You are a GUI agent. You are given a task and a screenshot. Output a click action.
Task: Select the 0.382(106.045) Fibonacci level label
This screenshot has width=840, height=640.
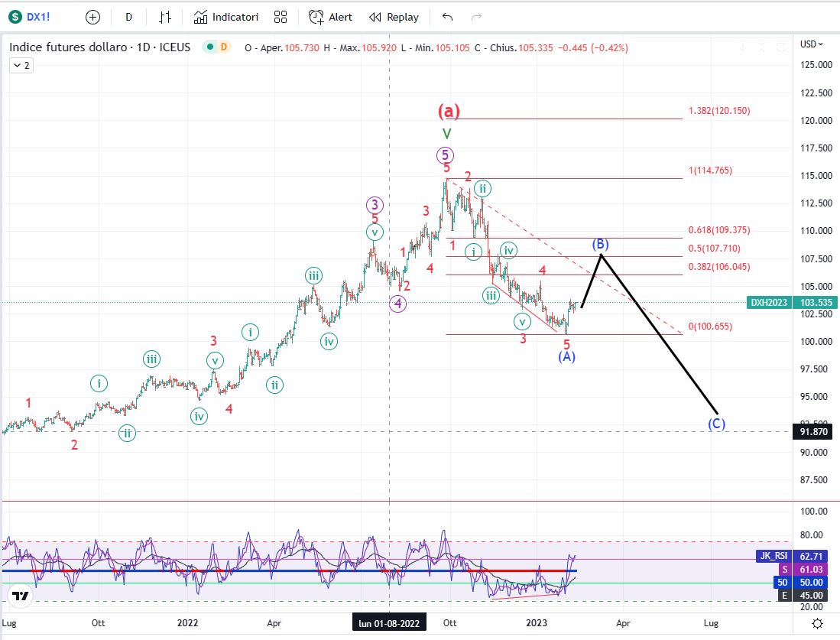tap(719, 267)
